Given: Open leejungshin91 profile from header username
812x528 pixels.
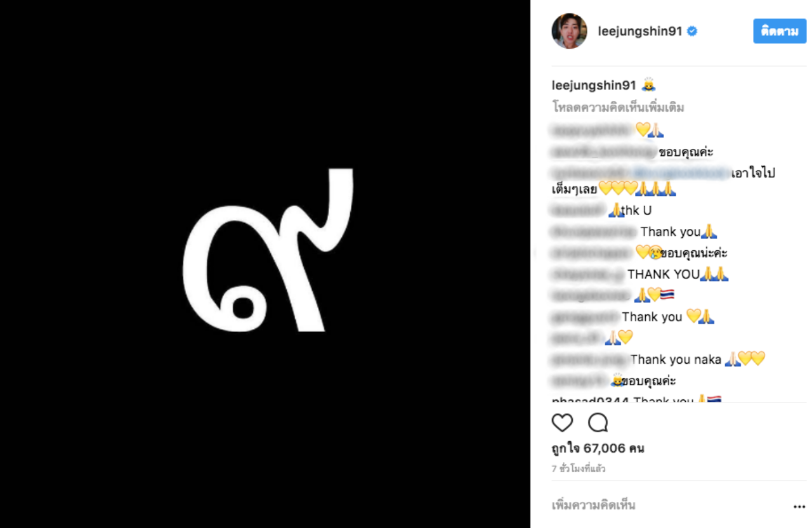Looking at the screenshot, I should pos(639,31).
